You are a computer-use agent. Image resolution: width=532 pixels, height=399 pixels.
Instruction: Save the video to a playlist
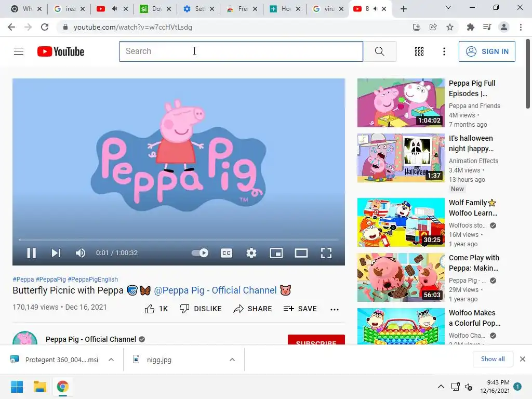[300, 309]
